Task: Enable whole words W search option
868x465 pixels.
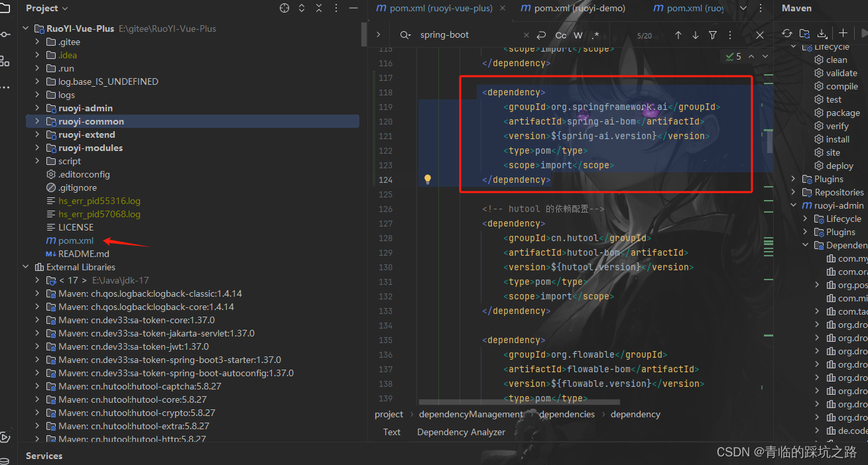Action: tap(578, 34)
